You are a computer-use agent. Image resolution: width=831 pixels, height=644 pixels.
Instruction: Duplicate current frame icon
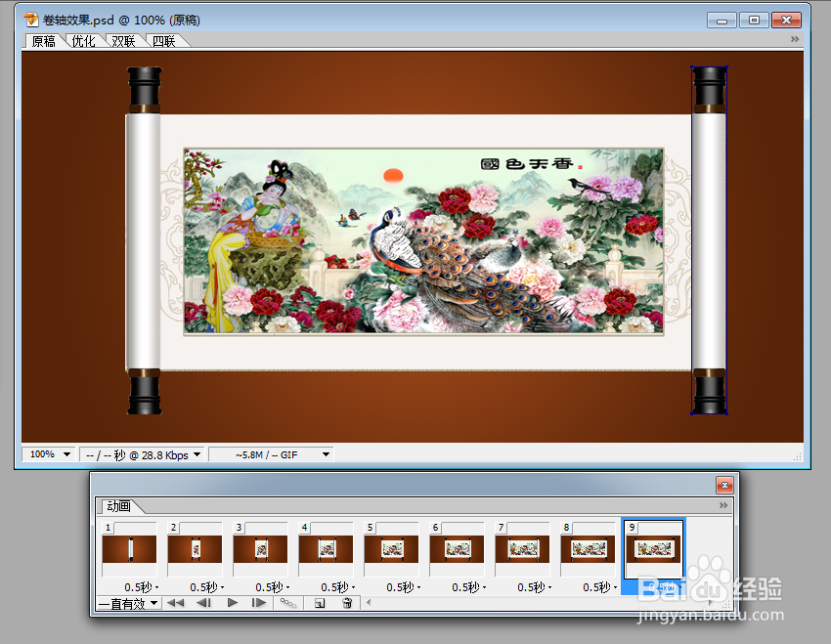point(320,603)
